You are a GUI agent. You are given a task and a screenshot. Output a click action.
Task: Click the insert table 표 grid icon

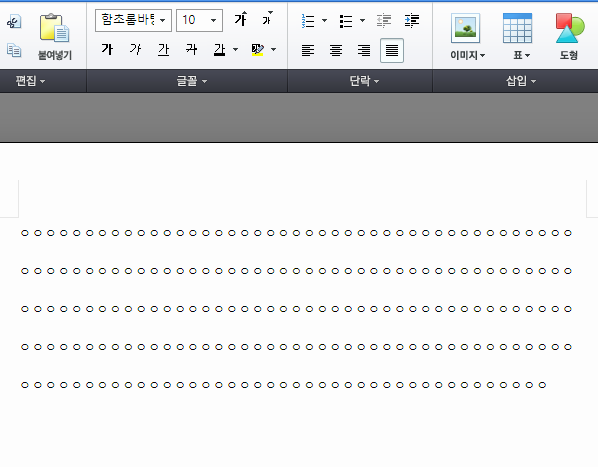point(517,28)
